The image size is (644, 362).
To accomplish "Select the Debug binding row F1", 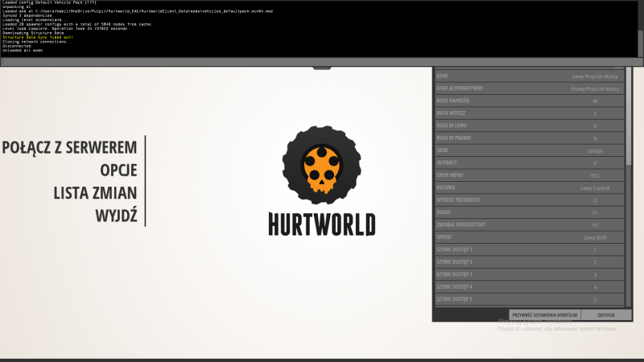I will pyautogui.click(x=530, y=212).
